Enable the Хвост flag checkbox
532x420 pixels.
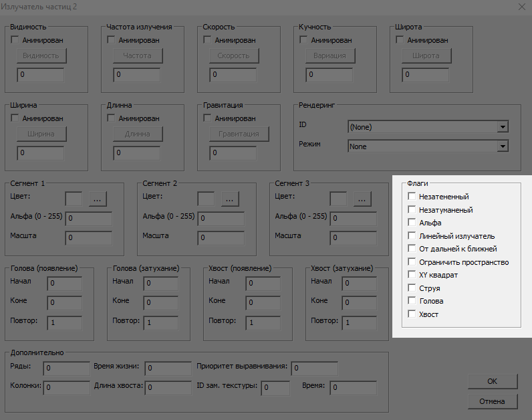click(412, 314)
